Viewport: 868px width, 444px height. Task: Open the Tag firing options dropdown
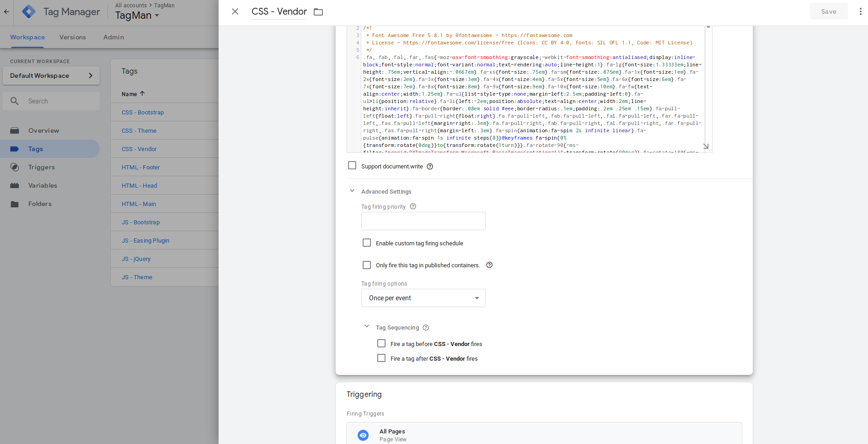(x=423, y=298)
